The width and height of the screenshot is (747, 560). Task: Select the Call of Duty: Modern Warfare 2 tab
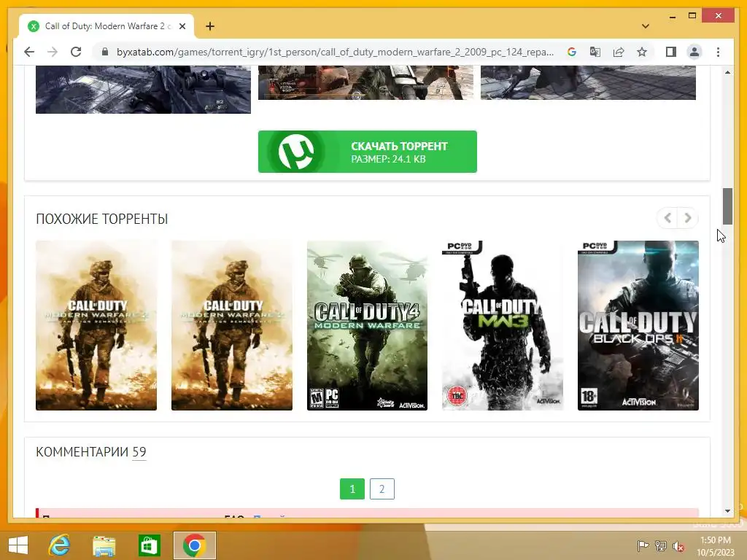click(x=107, y=26)
